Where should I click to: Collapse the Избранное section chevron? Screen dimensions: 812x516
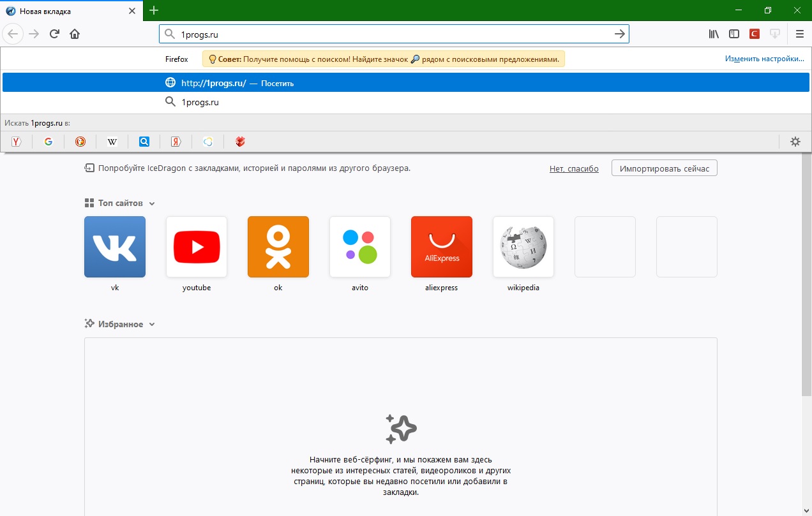coord(152,325)
